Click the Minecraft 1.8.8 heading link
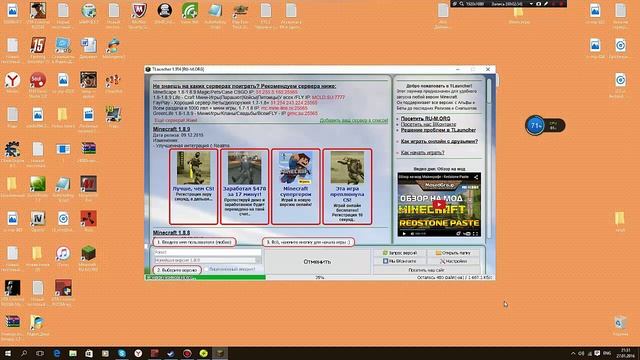 tap(171, 233)
